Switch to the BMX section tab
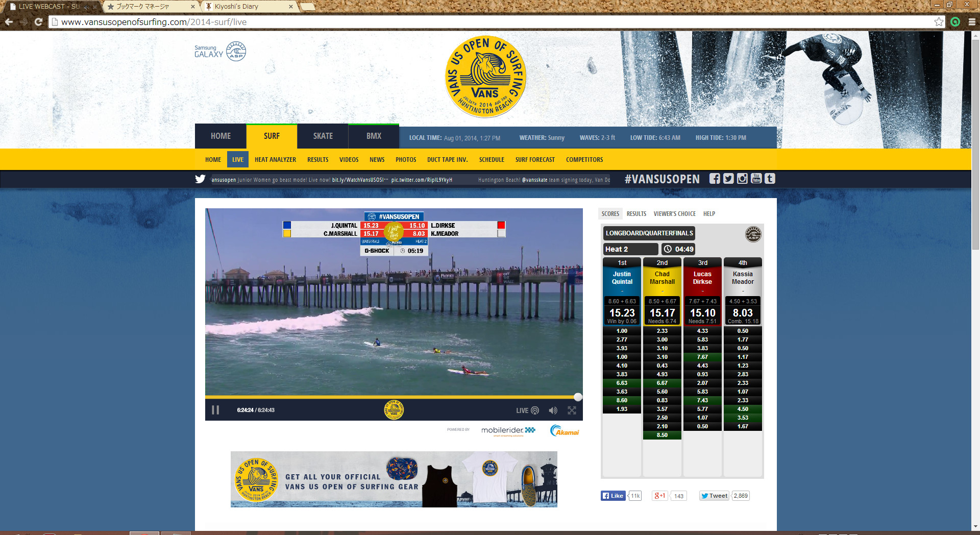Image resolution: width=980 pixels, height=535 pixels. tap(374, 136)
